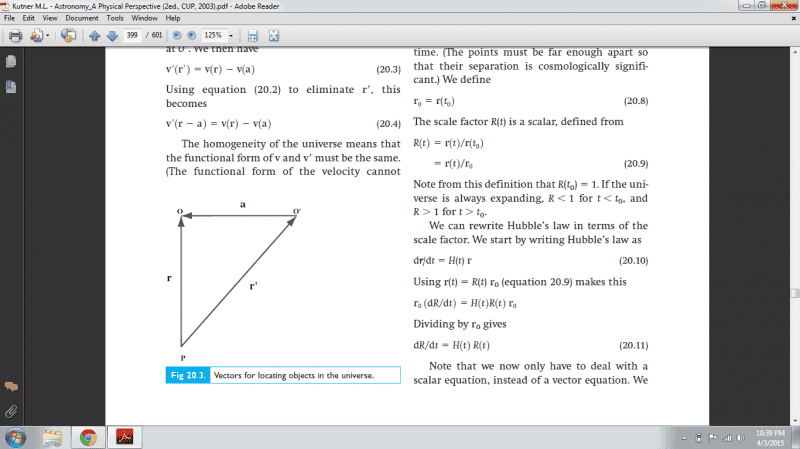The image size is (800, 449).
Task: Click equation number (20.10)
Action: click(x=634, y=261)
